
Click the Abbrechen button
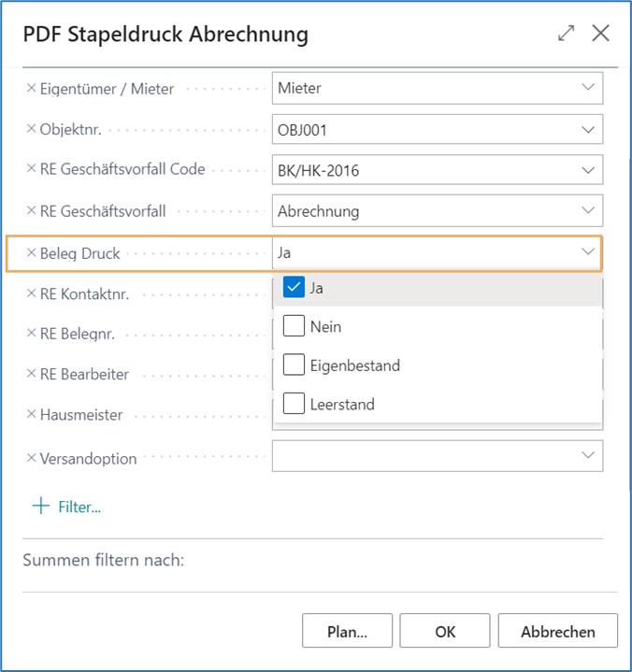click(x=557, y=631)
